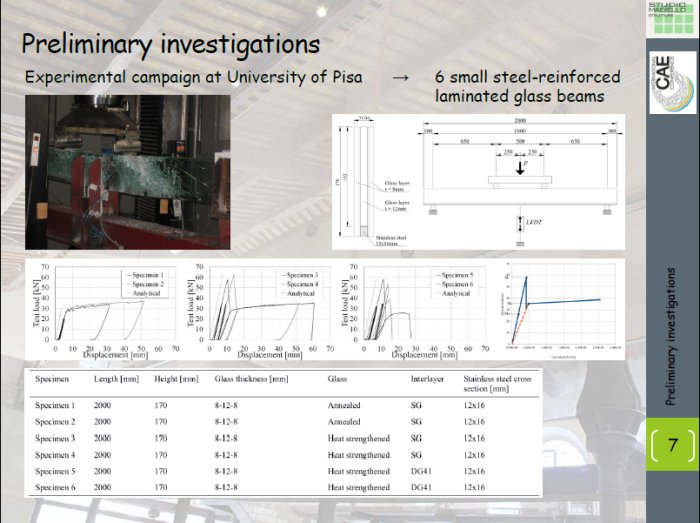Click the 'Interlayer' column header in table
The height and width of the screenshot is (523, 700).
tap(428, 381)
